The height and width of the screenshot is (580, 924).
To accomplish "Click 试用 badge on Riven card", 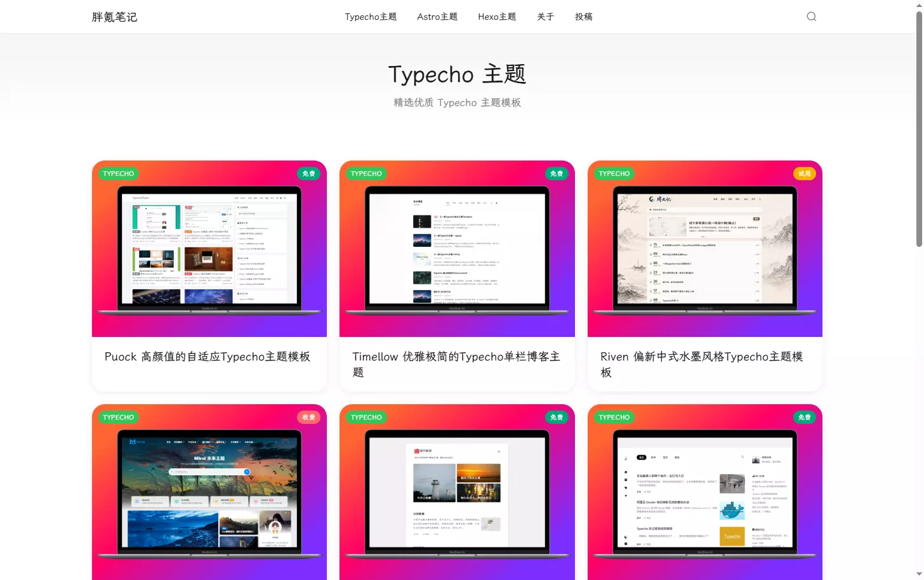I will click(805, 173).
